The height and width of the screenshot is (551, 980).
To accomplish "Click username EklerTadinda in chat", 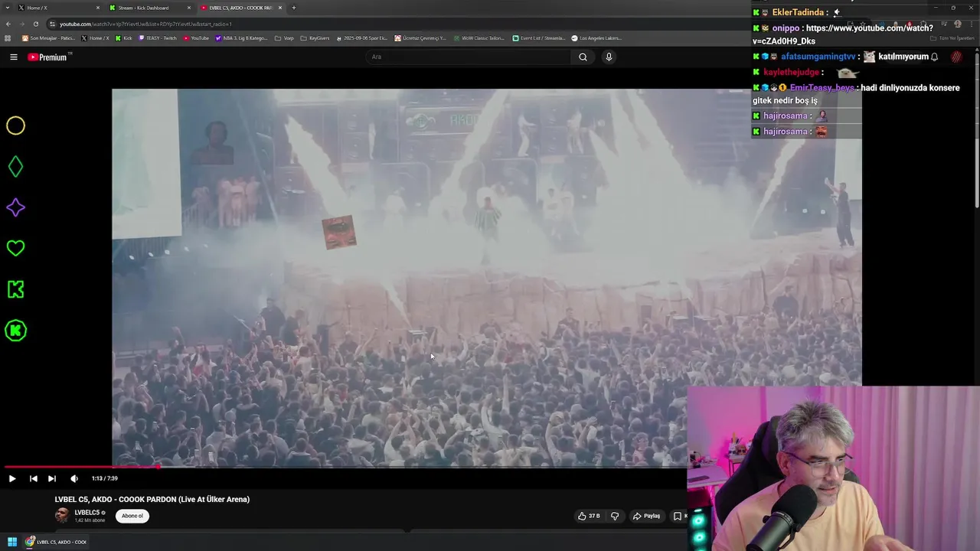I will click(x=798, y=12).
